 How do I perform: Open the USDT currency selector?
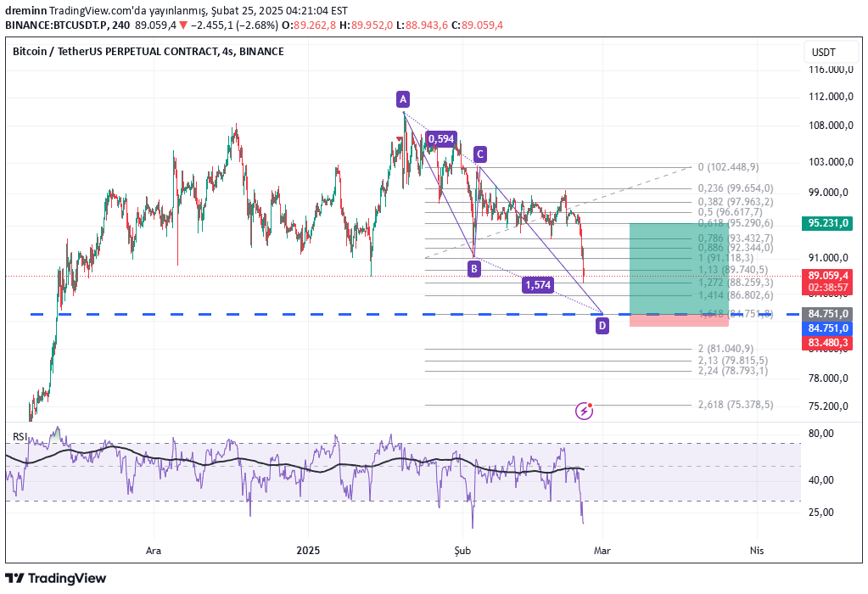click(x=826, y=53)
